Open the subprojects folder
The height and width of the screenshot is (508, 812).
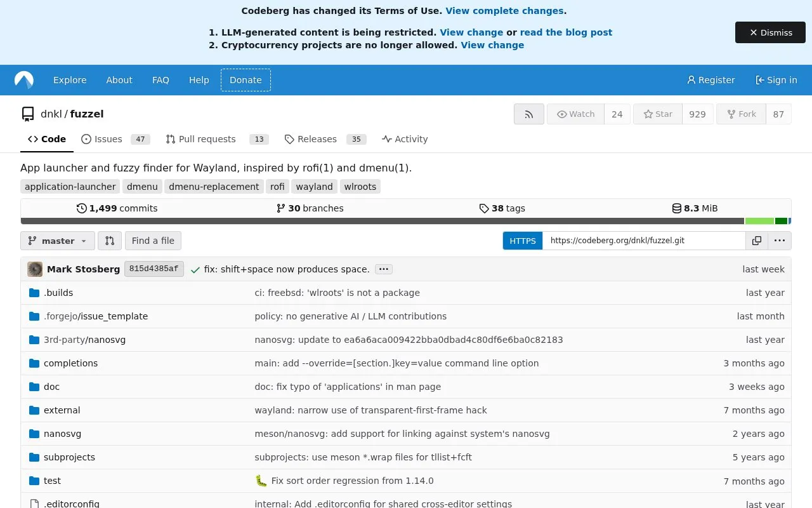69,457
